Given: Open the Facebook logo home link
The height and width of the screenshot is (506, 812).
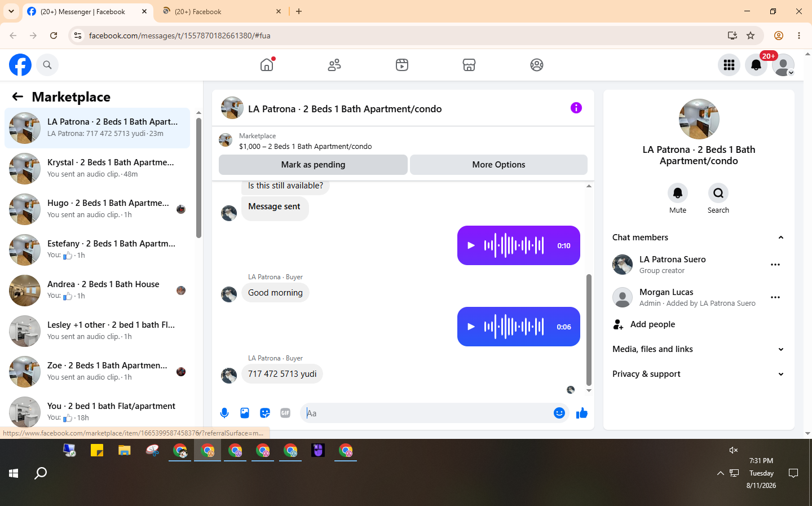Looking at the screenshot, I should click(x=20, y=65).
